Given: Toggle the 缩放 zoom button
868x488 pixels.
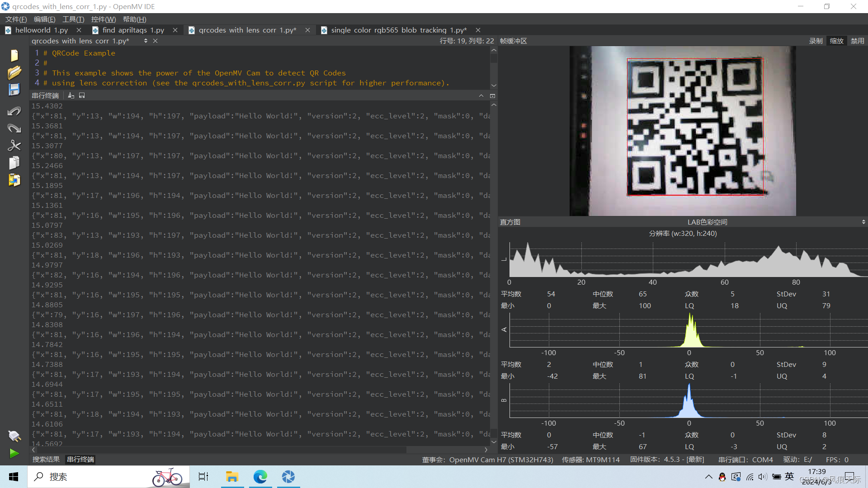Looking at the screenshot, I should (836, 41).
